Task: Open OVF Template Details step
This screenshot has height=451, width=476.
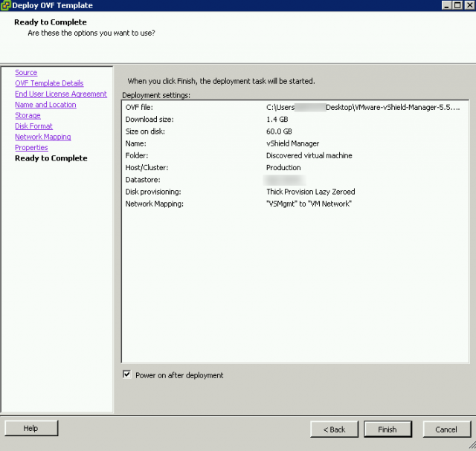Action: (x=49, y=83)
